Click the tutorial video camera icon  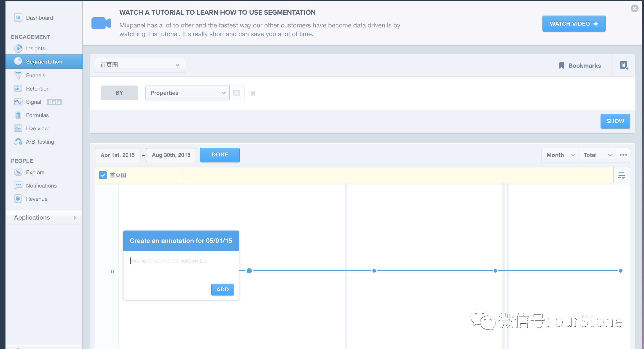[101, 23]
